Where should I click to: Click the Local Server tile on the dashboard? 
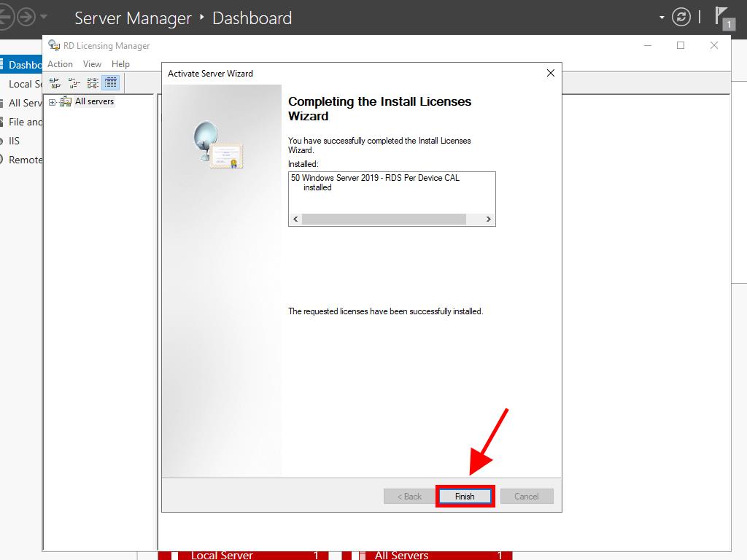point(244,555)
